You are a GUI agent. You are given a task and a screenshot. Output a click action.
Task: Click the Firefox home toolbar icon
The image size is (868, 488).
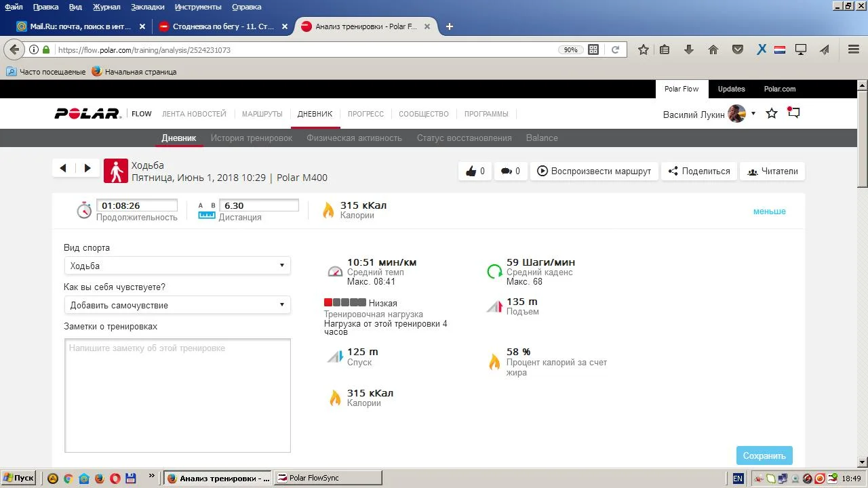coord(713,49)
